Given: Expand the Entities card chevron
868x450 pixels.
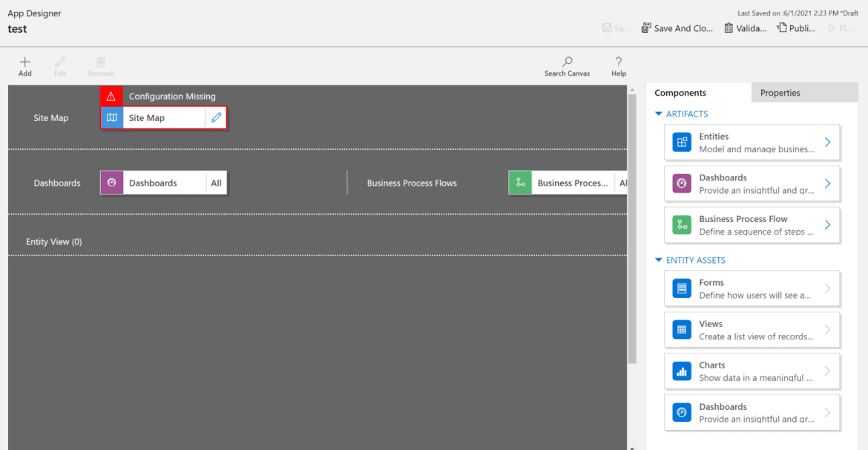Looking at the screenshot, I should click(828, 143).
